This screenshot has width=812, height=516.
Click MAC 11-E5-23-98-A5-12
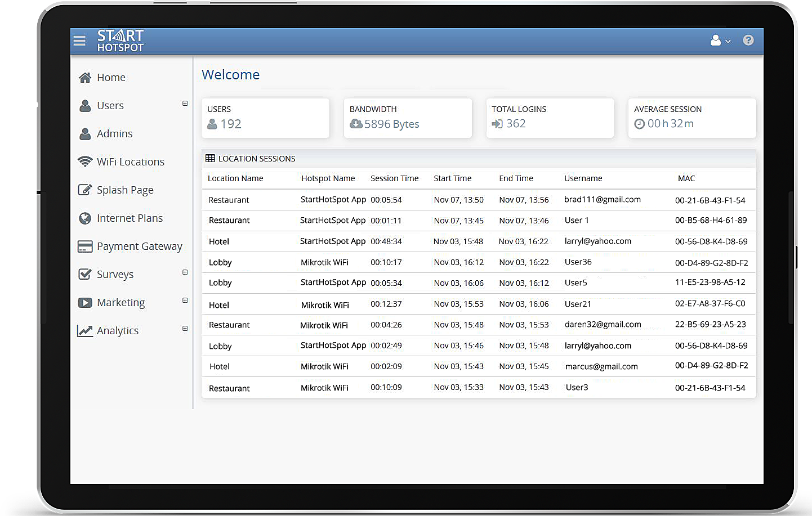point(710,282)
